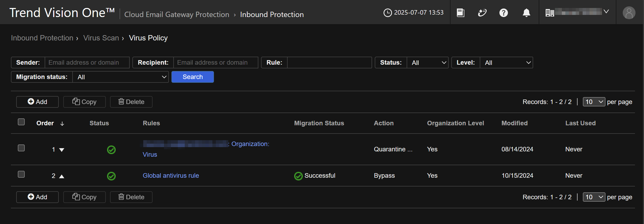Select the checkbox for rule order 1
This screenshot has width=644, height=224.
21,148
